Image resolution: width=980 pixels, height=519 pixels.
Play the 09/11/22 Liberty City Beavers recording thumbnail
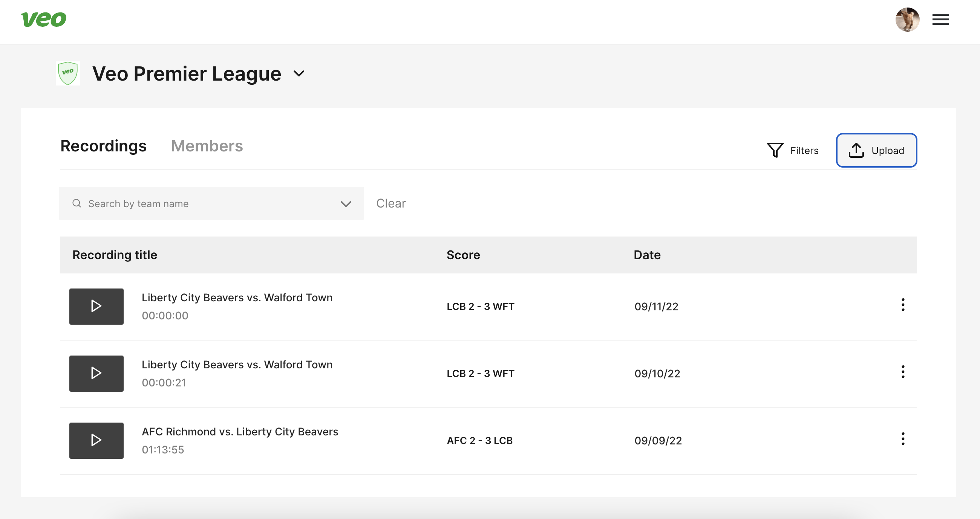pyautogui.click(x=96, y=307)
